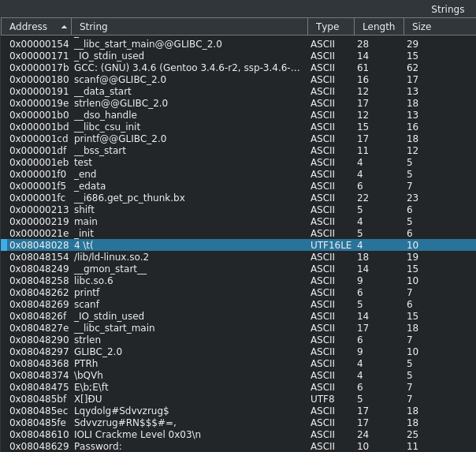Image resolution: width=476 pixels, height=452 pixels.
Task: Select row __libc_start_main@@GLIBC_2.0
Action: 238,44
